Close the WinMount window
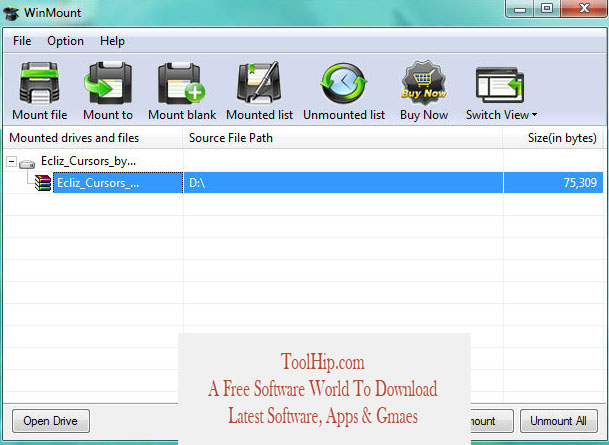 tap(584, 8)
